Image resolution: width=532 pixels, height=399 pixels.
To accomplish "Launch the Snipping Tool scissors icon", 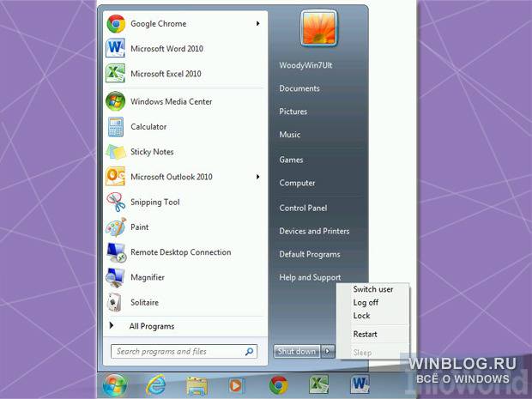I will point(115,202).
